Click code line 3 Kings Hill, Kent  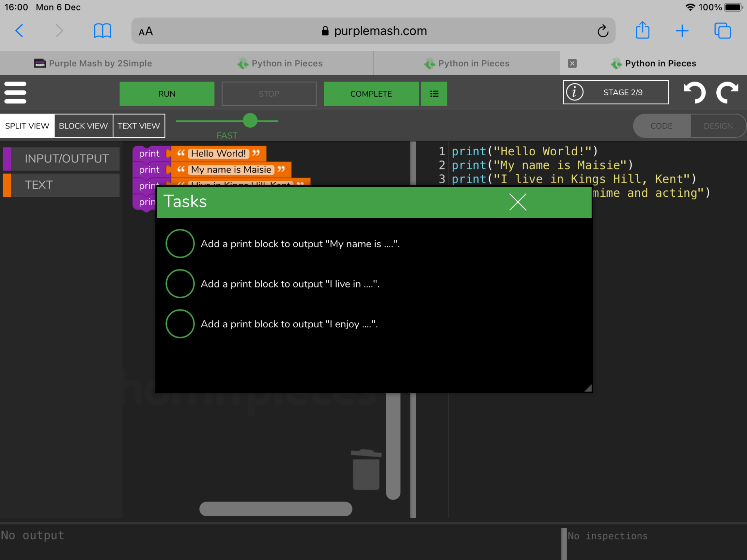click(574, 179)
